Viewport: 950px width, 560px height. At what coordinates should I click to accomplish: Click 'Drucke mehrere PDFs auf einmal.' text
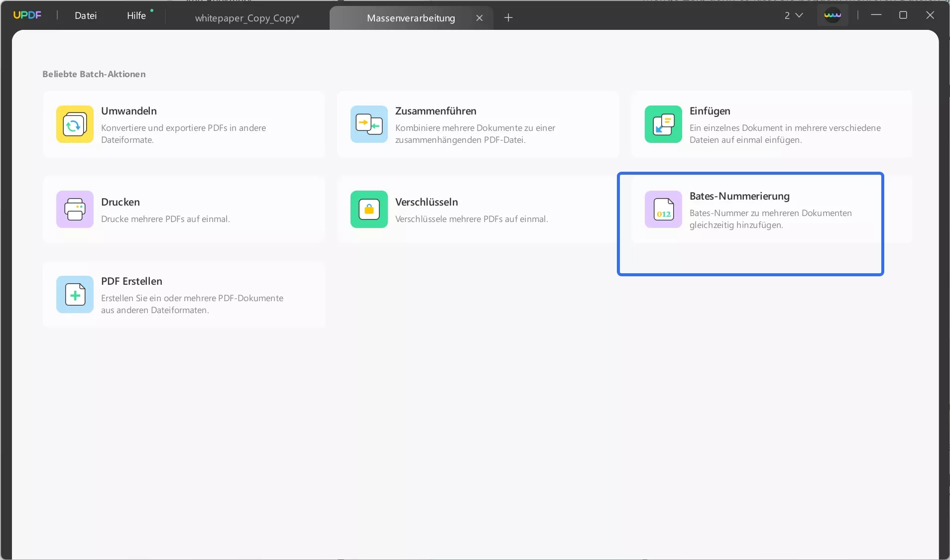point(165,219)
